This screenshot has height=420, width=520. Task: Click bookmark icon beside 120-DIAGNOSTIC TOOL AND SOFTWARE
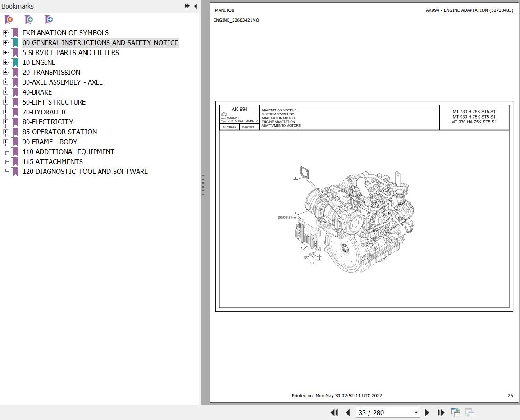[15, 172]
